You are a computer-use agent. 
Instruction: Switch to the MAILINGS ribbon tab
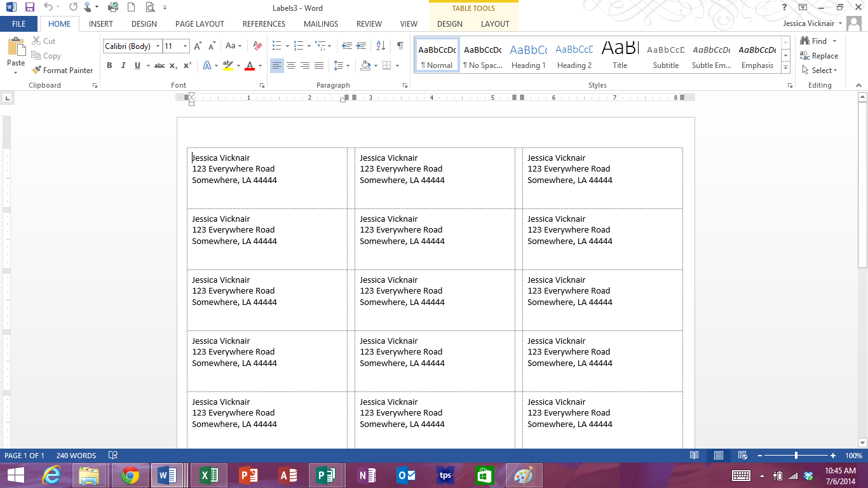coord(320,24)
